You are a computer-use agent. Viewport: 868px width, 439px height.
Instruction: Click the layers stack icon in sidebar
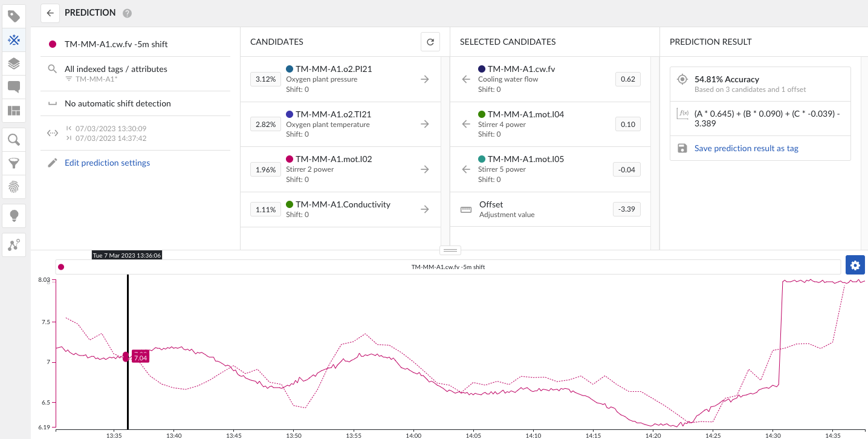tap(14, 63)
